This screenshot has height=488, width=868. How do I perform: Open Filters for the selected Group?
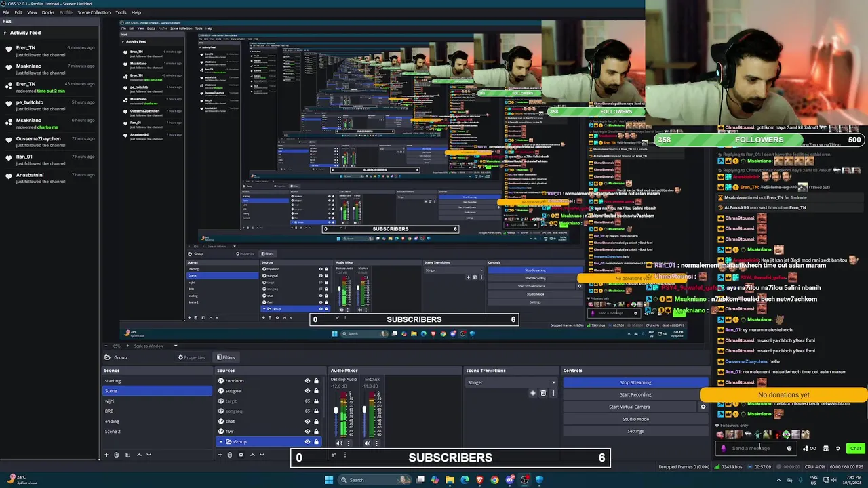pyautogui.click(x=226, y=357)
